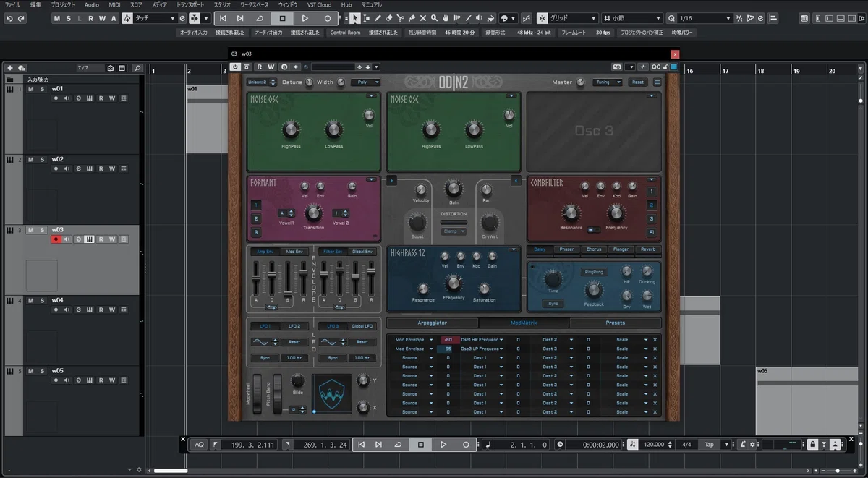Screen dimensions: 868x478
Task: Click Record in the top transport controls
Action: (x=327, y=18)
